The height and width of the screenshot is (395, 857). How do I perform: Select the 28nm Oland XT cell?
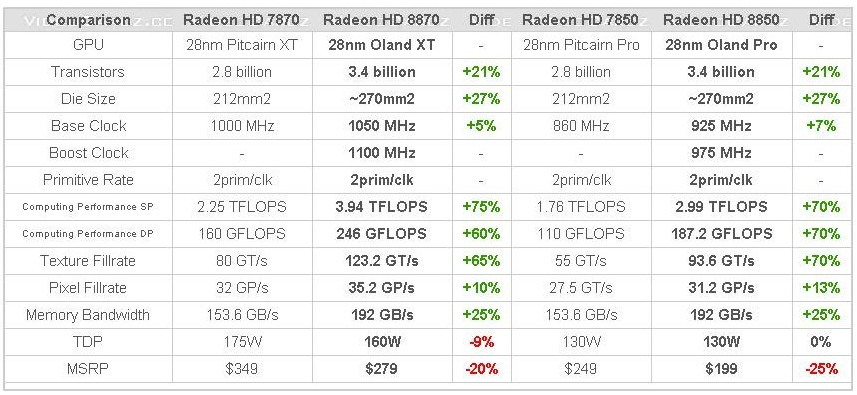[x=381, y=45]
